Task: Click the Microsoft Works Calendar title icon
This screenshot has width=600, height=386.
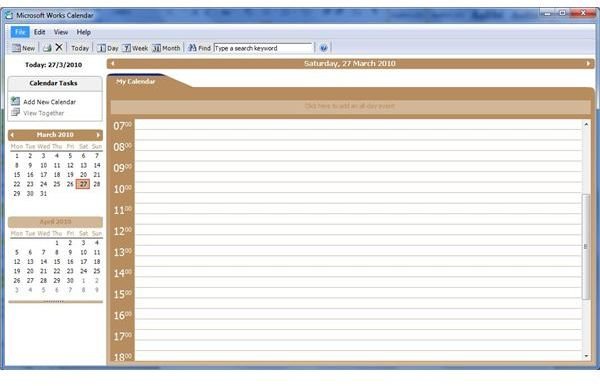Action: 9,15
